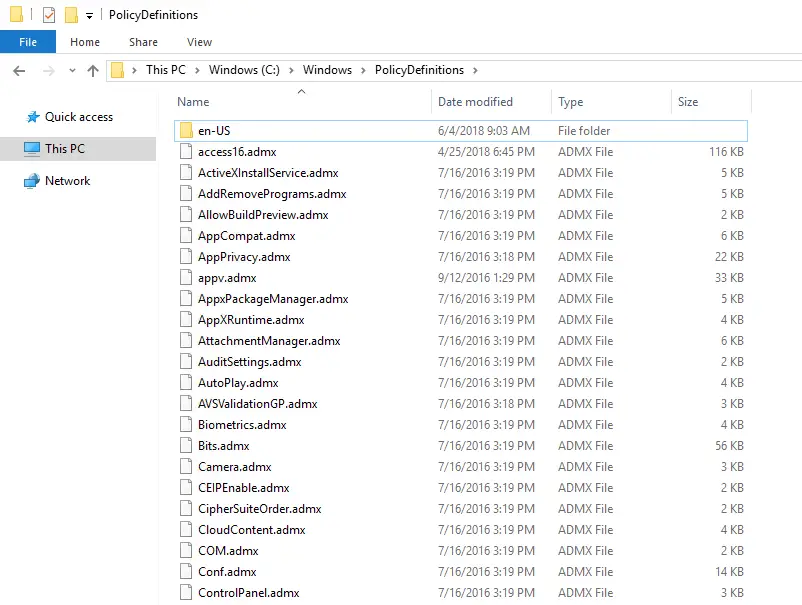Click the Properties quick access toolbar icon

(49, 15)
